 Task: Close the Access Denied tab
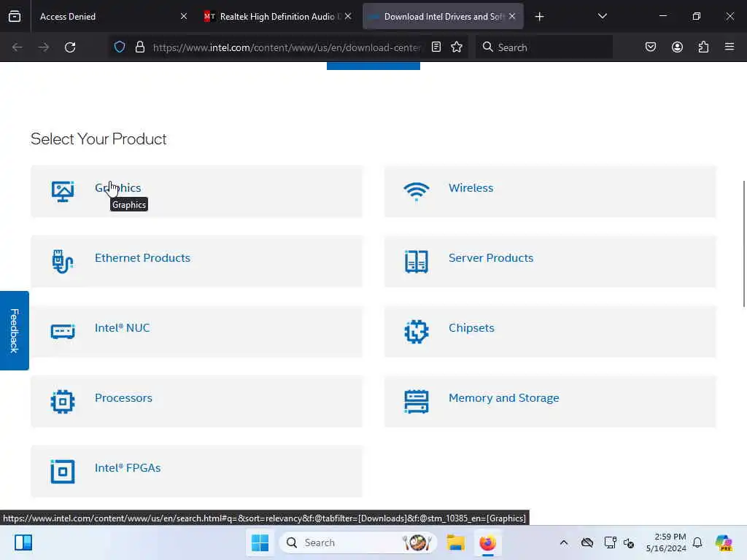pos(183,17)
